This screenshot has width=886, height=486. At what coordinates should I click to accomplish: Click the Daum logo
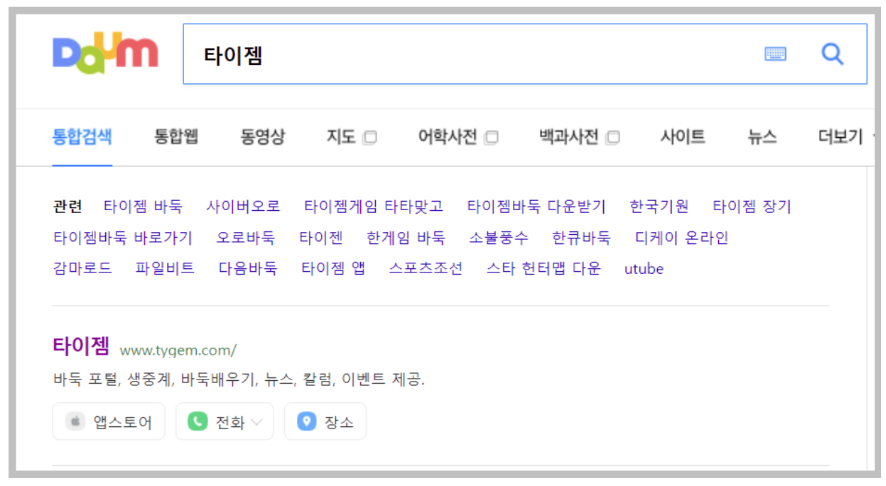click(105, 53)
